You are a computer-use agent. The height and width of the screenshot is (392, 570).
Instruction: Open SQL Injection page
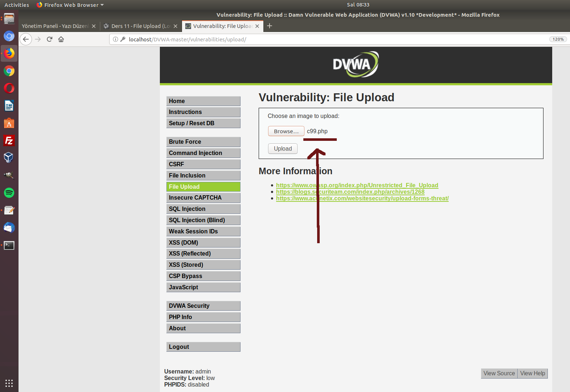(203, 209)
